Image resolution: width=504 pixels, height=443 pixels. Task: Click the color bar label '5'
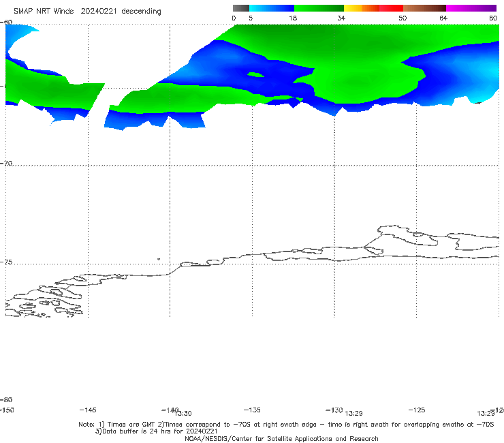pyautogui.click(x=251, y=18)
